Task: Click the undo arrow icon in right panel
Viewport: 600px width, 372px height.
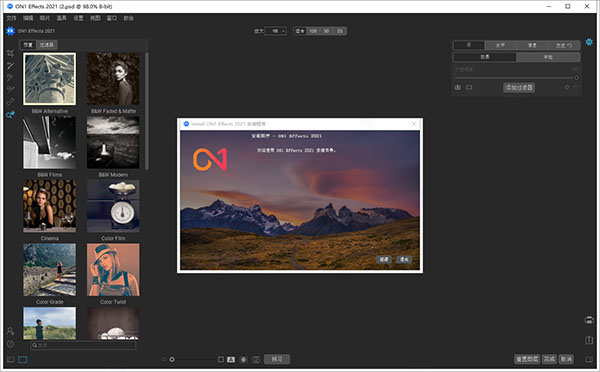Action: (576, 87)
